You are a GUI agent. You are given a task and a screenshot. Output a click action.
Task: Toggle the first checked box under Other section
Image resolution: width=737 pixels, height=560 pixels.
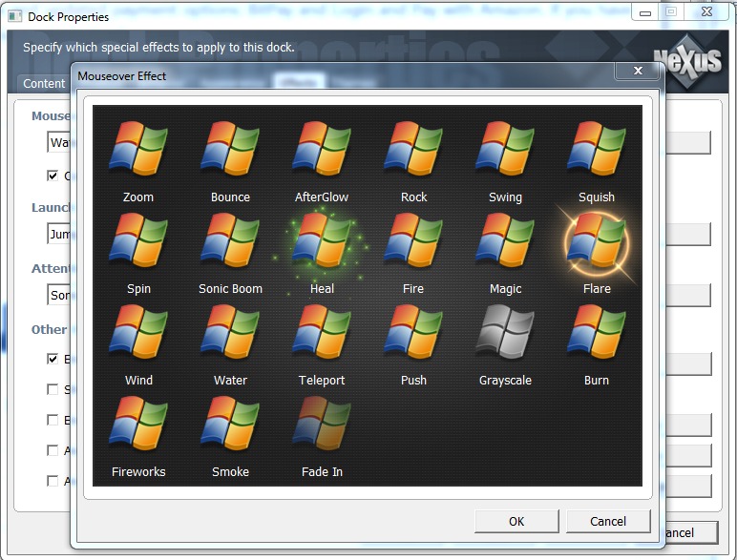(x=53, y=359)
